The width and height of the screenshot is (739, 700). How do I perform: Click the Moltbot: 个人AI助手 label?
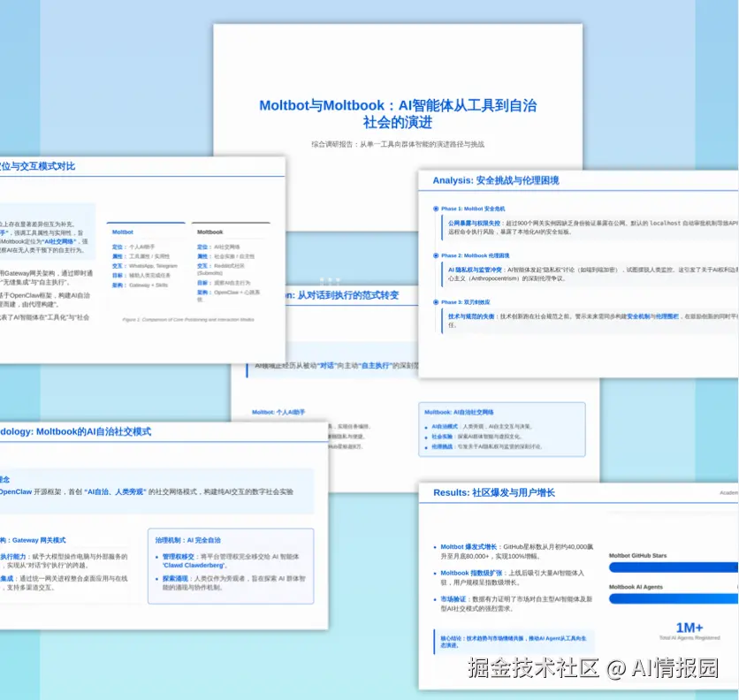(278, 412)
